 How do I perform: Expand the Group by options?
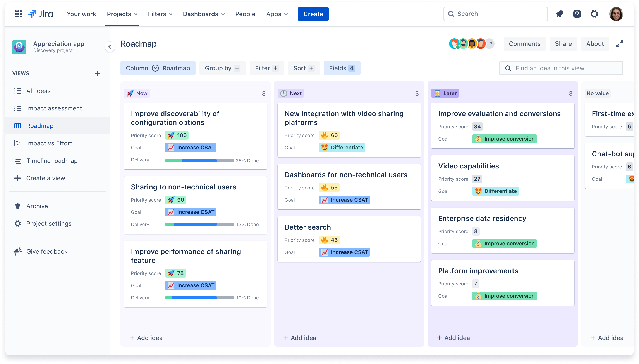[223, 68]
